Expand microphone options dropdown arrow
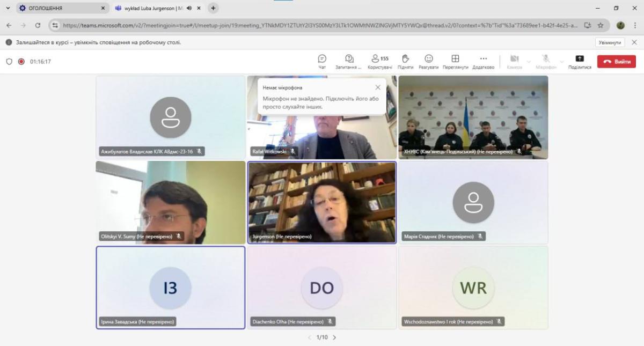The width and height of the screenshot is (644, 346). point(562,61)
